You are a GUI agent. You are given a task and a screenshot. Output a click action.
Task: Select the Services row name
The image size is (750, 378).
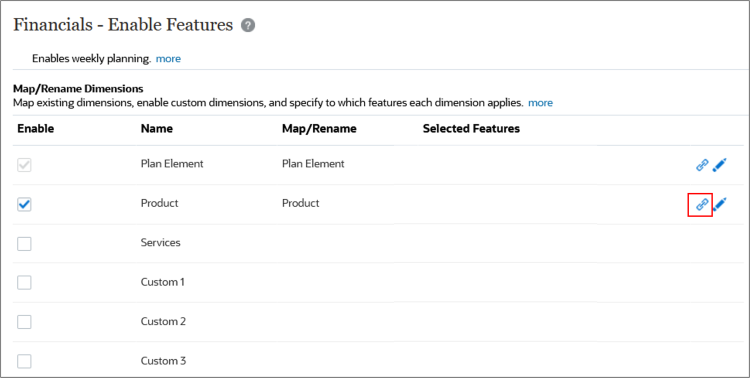(x=161, y=243)
